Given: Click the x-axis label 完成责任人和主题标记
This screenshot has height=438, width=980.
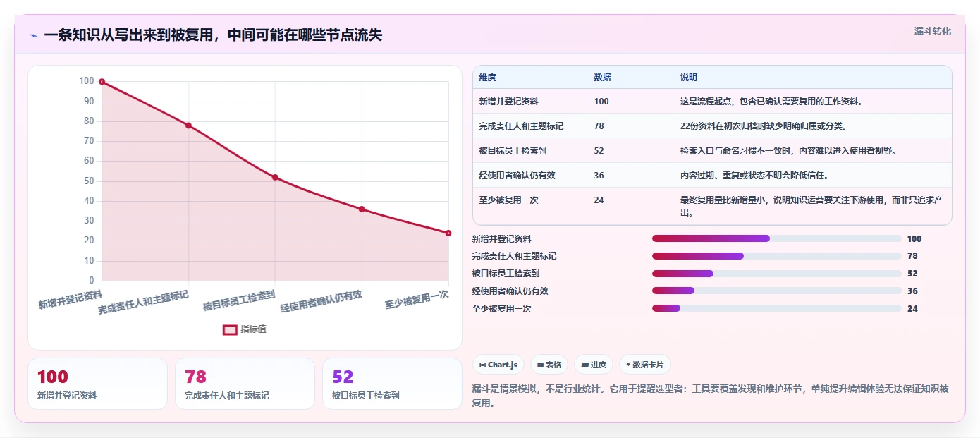Looking at the screenshot, I should click(x=144, y=302).
